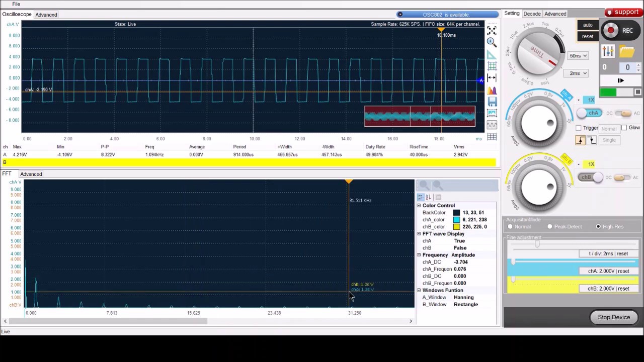
Task: Click the reset button near time knob
Action: point(588,36)
